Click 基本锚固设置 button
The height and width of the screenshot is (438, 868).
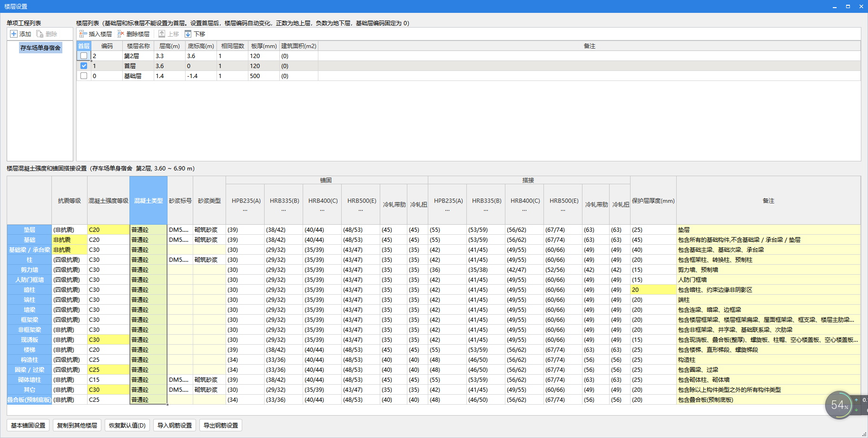(28, 425)
